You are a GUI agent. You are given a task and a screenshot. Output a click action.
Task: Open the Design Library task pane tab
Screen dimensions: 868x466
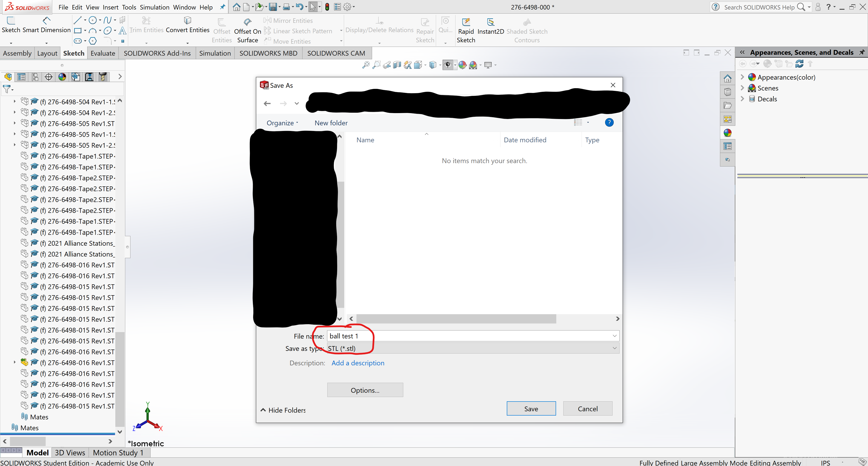click(727, 92)
